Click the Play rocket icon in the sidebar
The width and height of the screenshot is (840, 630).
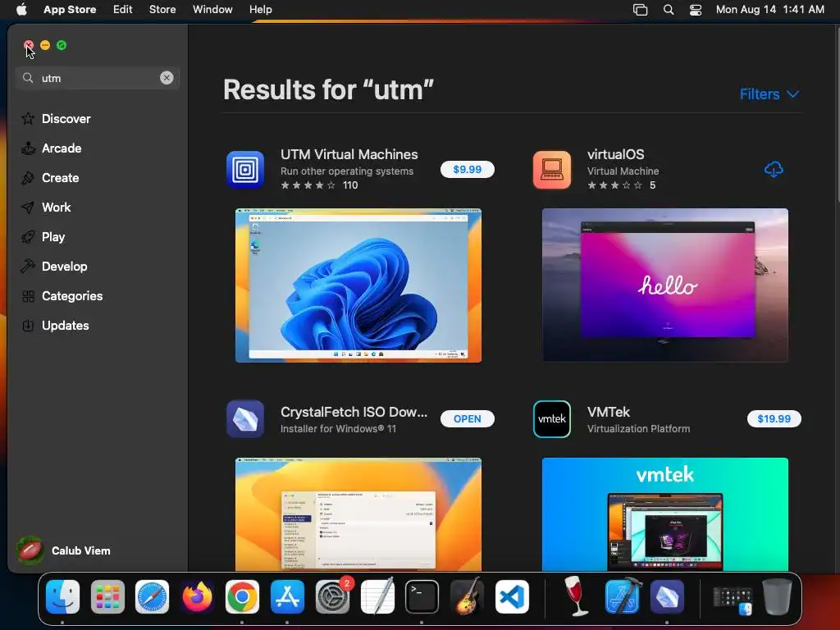click(x=28, y=237)
